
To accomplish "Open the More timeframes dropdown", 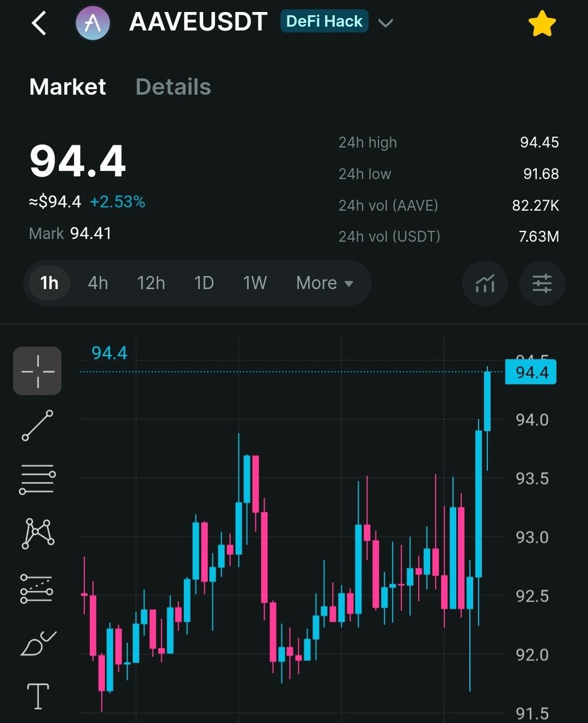I will pos(325,283).
